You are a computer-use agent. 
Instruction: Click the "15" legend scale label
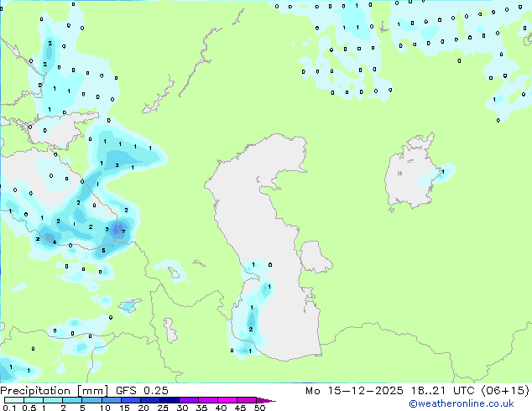pyautogui.click(x=124, y=408)
